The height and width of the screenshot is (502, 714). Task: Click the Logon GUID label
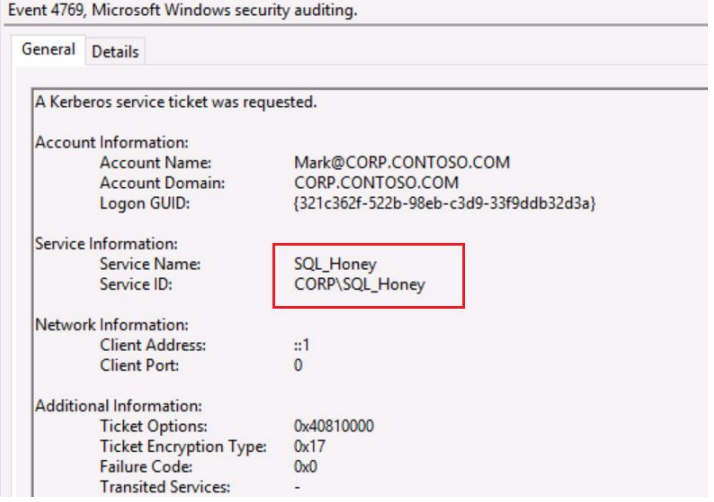(x=145, y=203)
